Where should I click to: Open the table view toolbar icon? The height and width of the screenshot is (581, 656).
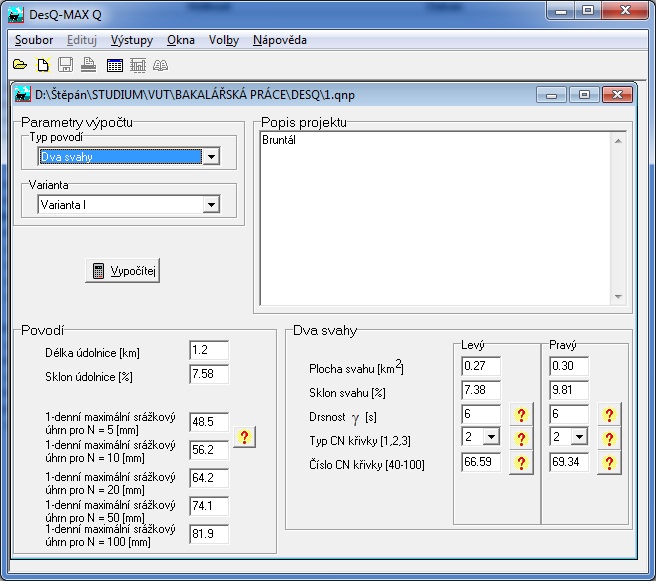point(115,65)
